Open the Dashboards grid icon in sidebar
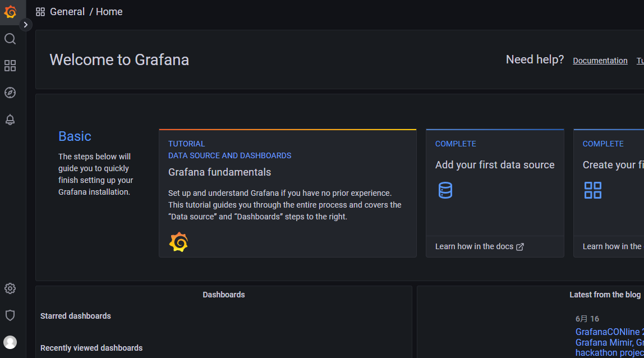Image resolution: width=644 pixels, height=358 pixels. pyautogui.click(x=10, y=66)
